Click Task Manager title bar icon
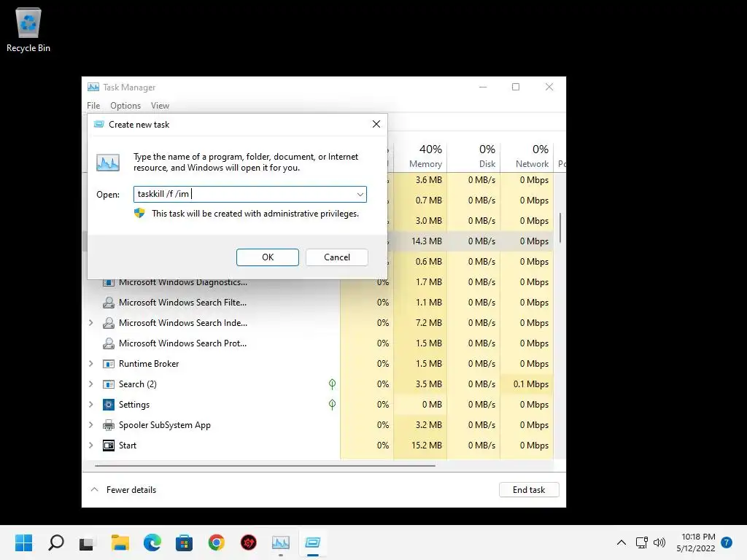747x560 pixels. coord(93,87)
